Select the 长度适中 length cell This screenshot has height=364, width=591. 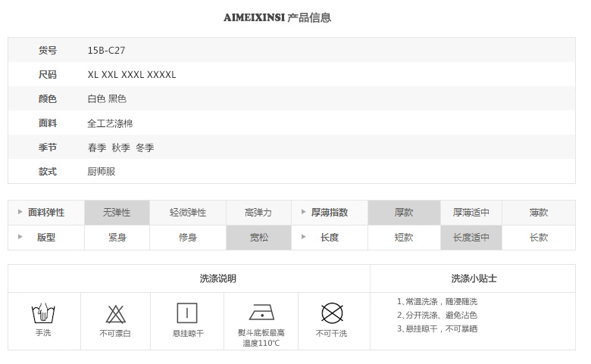coord(471,238)
